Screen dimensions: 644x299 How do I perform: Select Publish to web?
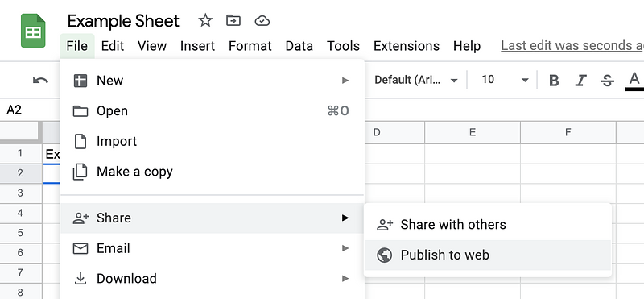pos(488,255)
